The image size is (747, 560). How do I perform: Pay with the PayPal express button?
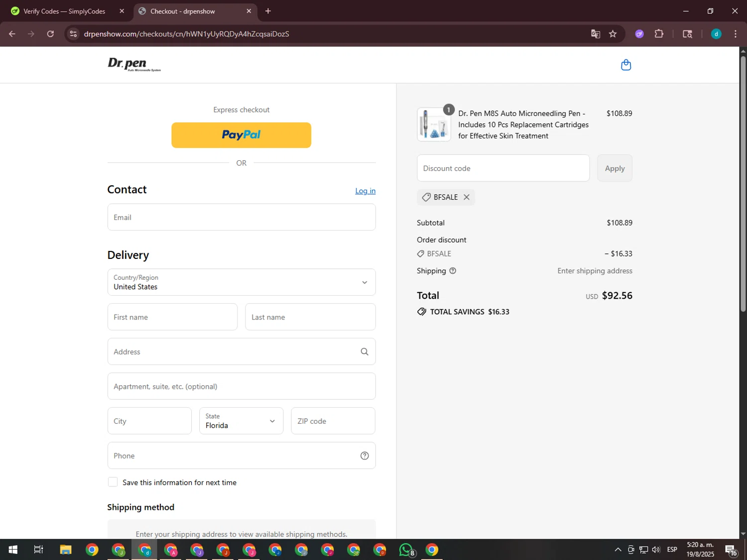coord(242,135)
